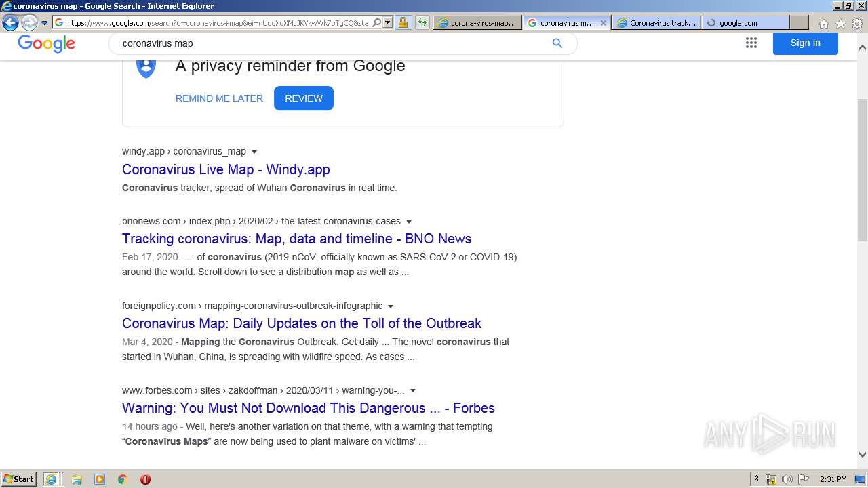Viewport: 868px width, 488px height.
Task: Open the Favorites star icon
Action: (x=840, y=24)
